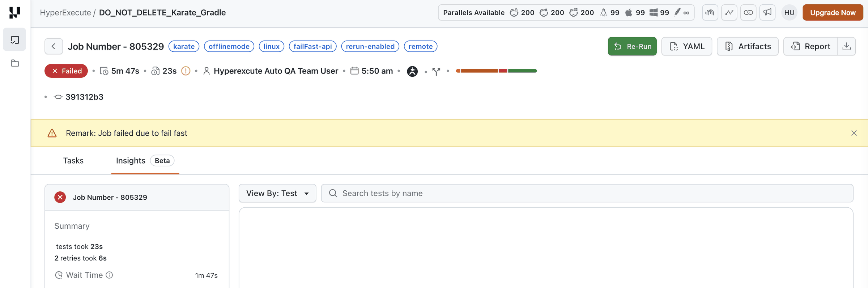Click the search magnifier icon
This screenshot has height=288, width=868.
coord(333,193)
